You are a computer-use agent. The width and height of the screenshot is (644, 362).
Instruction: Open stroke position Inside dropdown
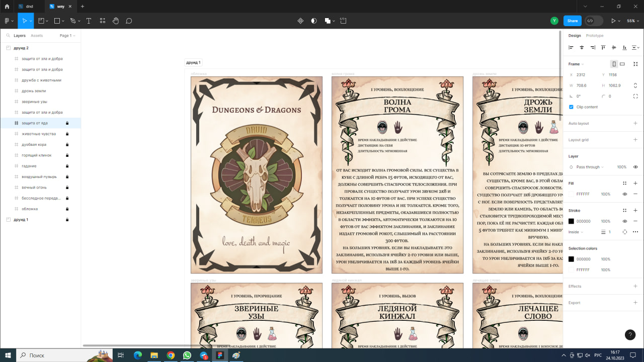point(576,232)
